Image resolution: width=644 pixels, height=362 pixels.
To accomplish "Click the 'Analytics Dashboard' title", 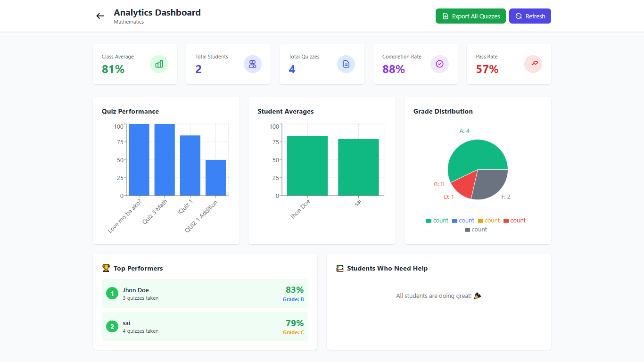I will pyautogui.click(x=157, y=13).
